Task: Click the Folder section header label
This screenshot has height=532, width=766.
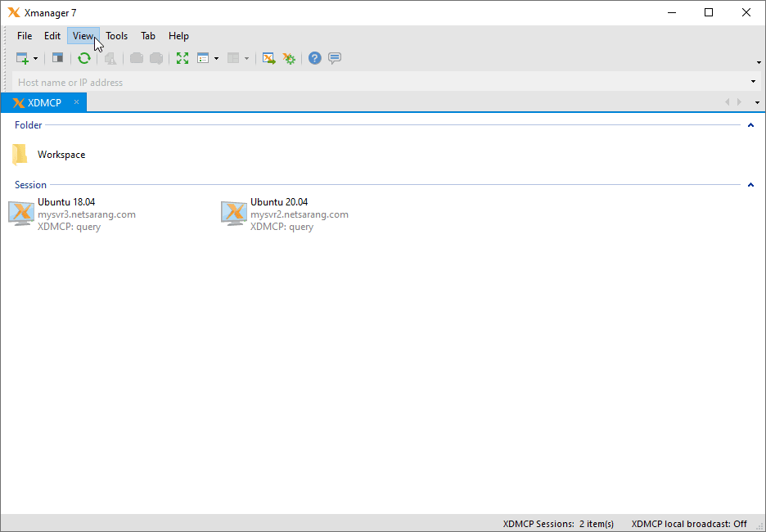Action: point(29,125)
